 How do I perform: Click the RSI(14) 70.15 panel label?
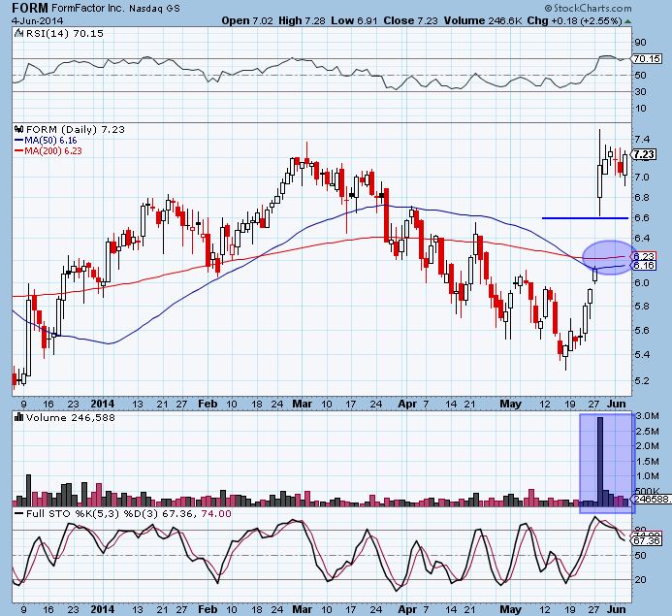[x=64, y=33]
